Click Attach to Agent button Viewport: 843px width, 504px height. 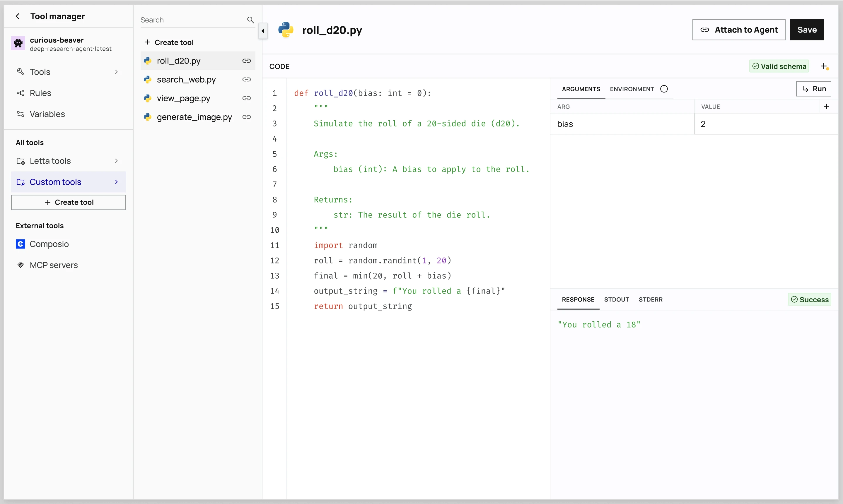[739, 30]
